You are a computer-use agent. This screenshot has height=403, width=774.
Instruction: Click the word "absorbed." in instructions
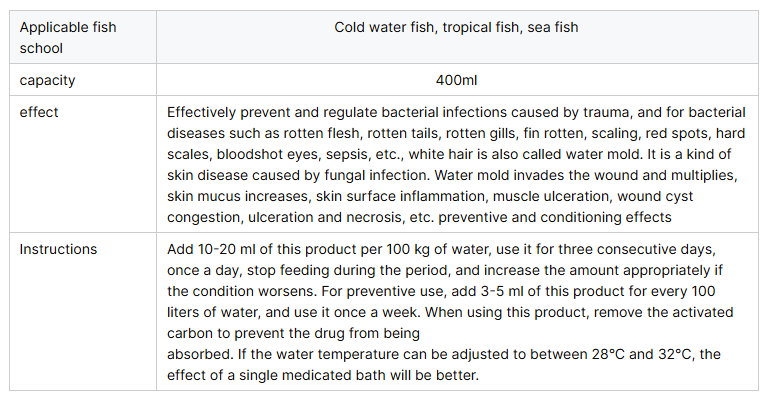click(201, 354)
